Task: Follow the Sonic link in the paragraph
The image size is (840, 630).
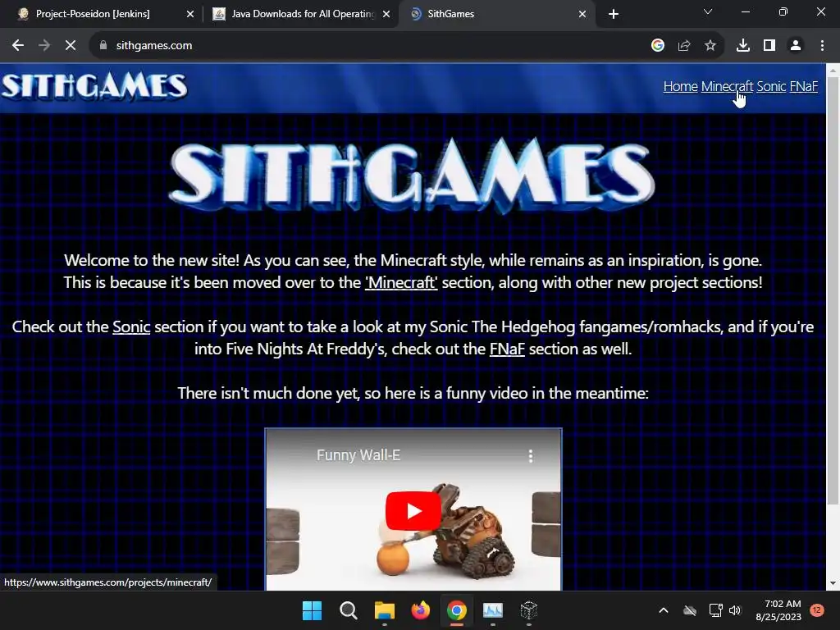Action: point(131,326)
